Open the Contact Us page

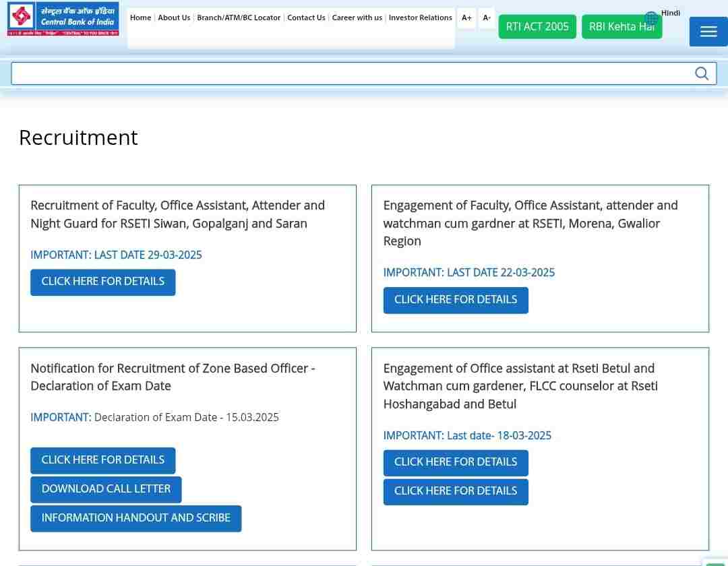pos(306,18)
